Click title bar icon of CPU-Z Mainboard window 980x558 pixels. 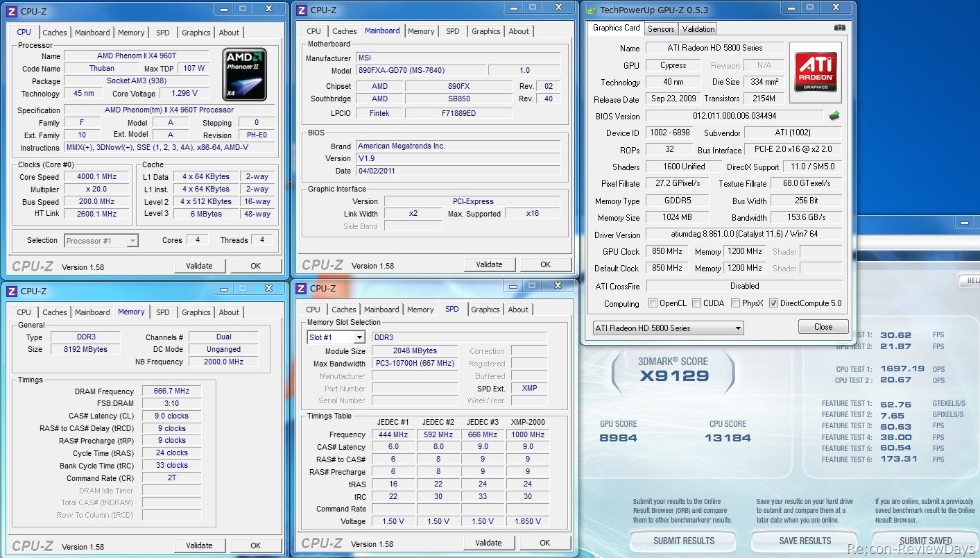coord(302,10)
